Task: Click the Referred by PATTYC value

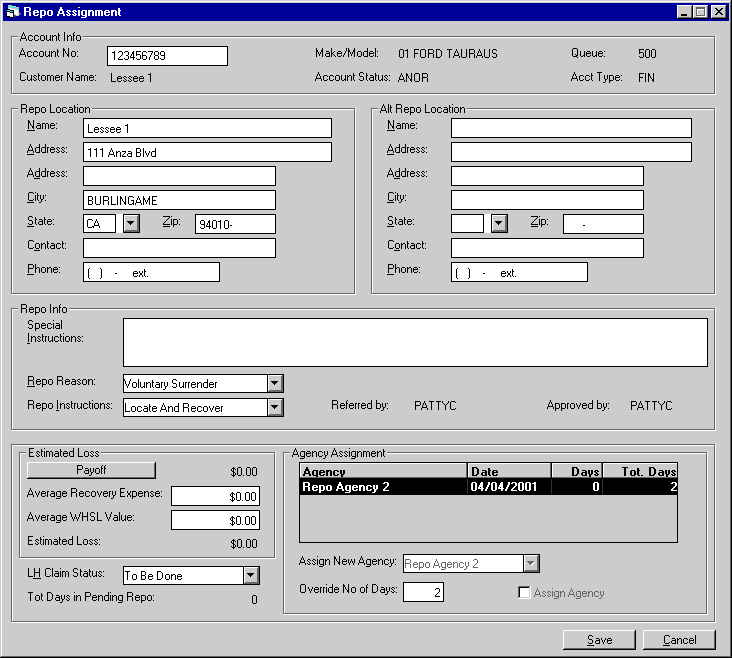Action: point(435,405)
